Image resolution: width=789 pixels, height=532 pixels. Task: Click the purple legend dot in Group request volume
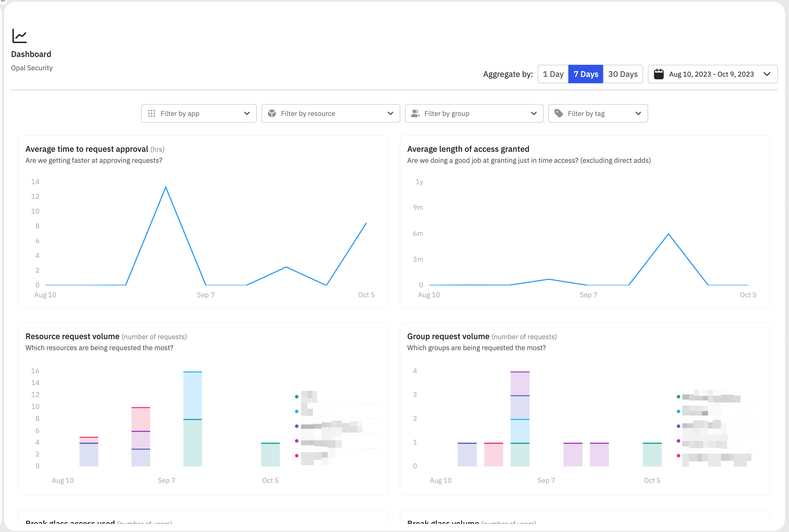click(678, 441)
